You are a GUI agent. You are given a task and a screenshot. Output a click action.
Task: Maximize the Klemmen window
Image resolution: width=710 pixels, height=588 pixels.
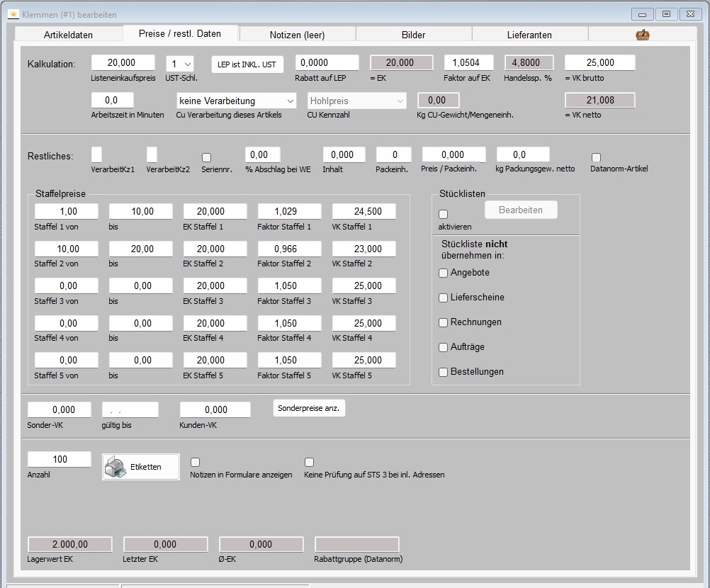pos(666,13)
